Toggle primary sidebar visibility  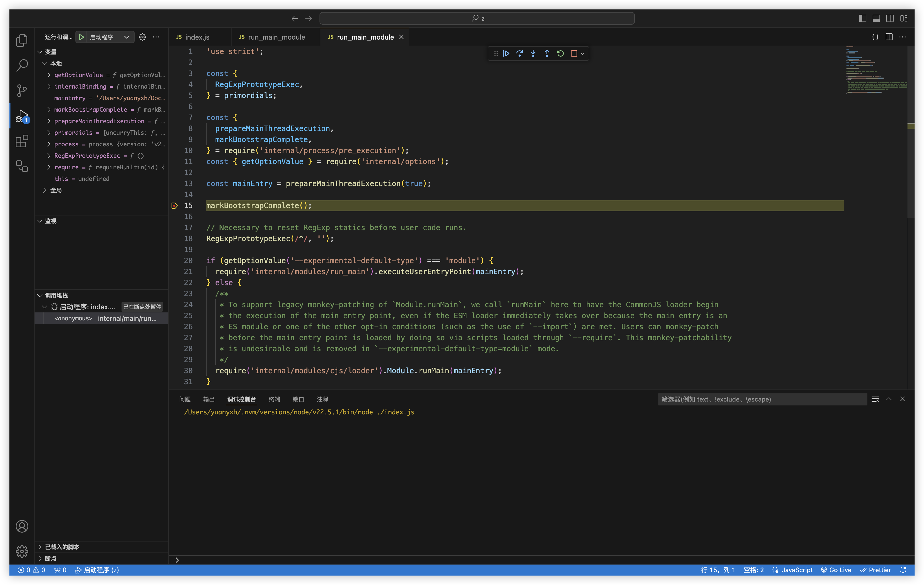[863, 18]
